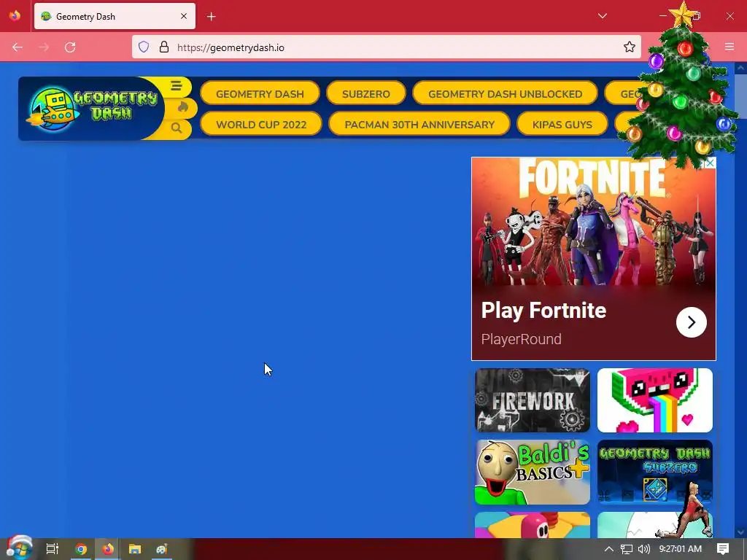List all tabs with the chevron
Screen dimensions: 747x560
[x=602, y=16]
